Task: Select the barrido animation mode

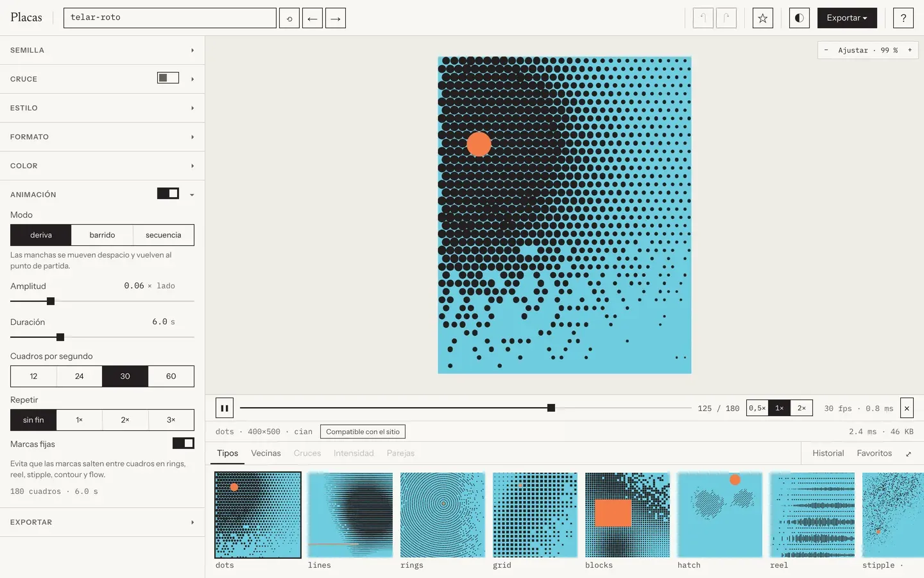Action: pyautogui.click(x=102, y=235)
